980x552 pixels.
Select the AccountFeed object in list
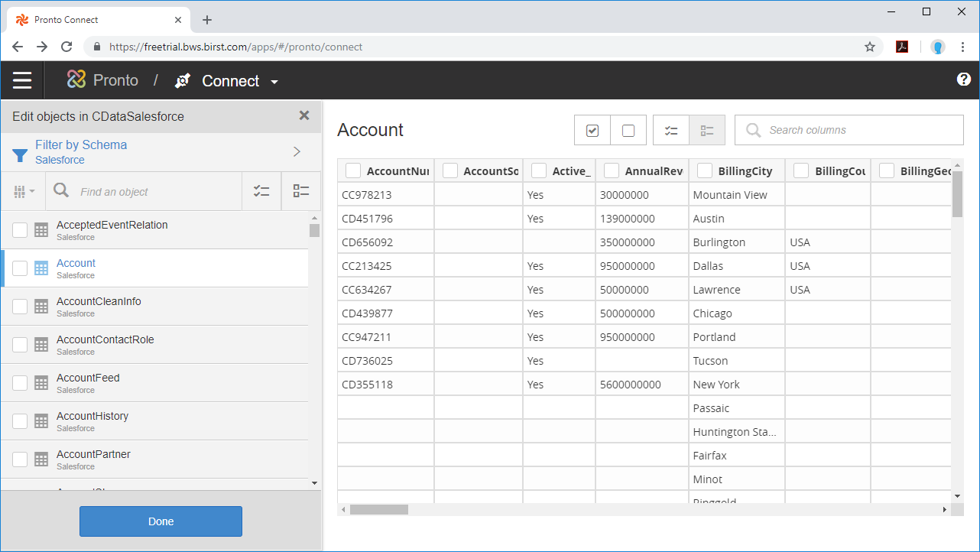tap(88, 378)
